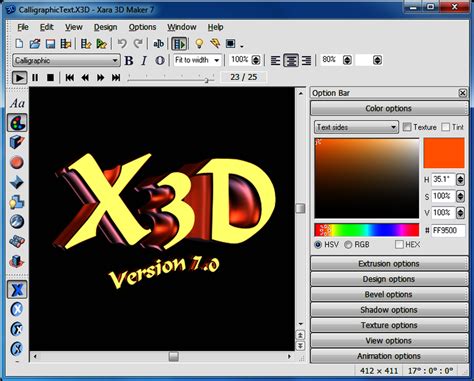Click the undo arrow icon
Screen dimensions: 474x381
pos(122,43)
